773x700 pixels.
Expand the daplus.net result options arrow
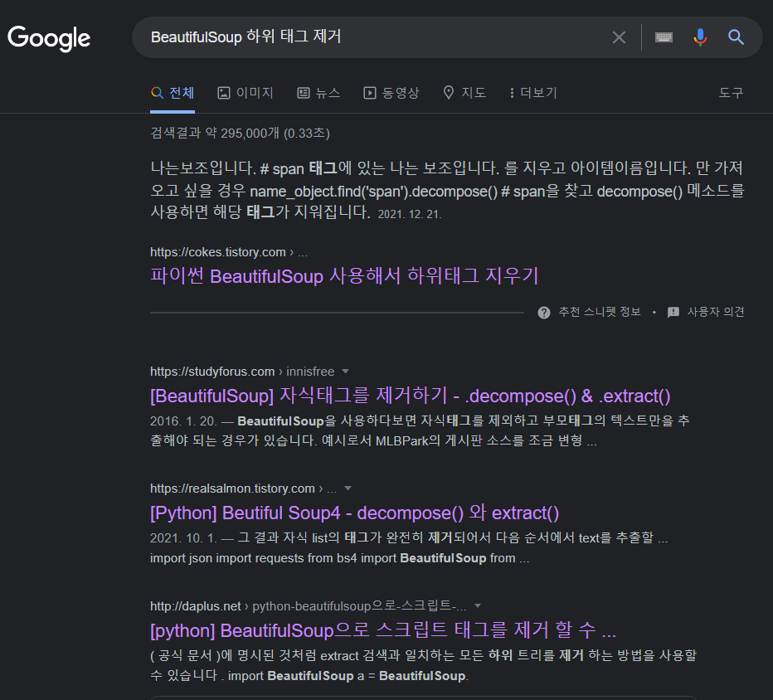tap(477, 605)
